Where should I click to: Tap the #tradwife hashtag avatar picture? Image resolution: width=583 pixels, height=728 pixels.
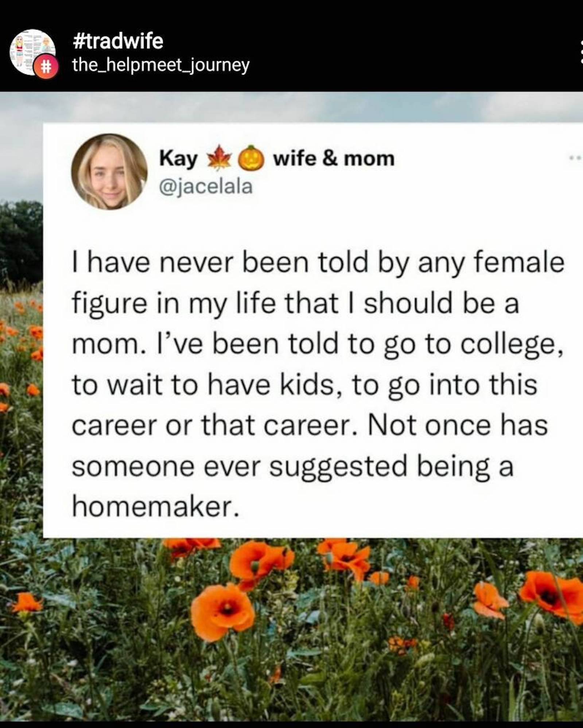(31, 50)
